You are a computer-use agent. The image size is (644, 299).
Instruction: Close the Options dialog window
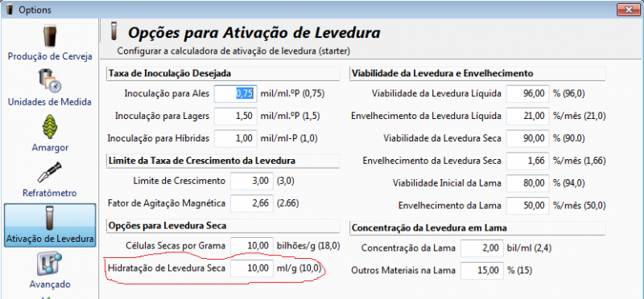pos(629,10)
